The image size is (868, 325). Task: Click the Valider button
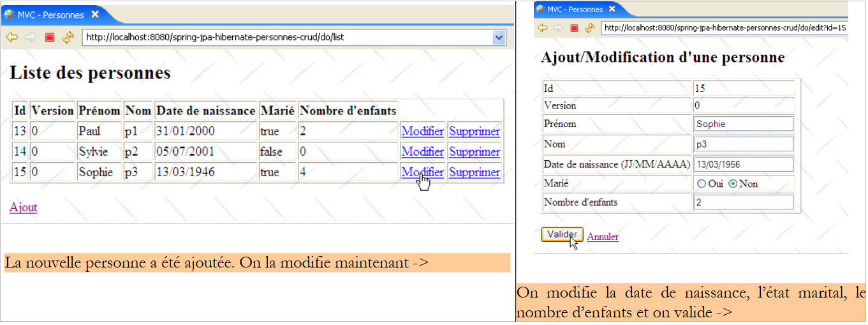click(x=562, y=234)
